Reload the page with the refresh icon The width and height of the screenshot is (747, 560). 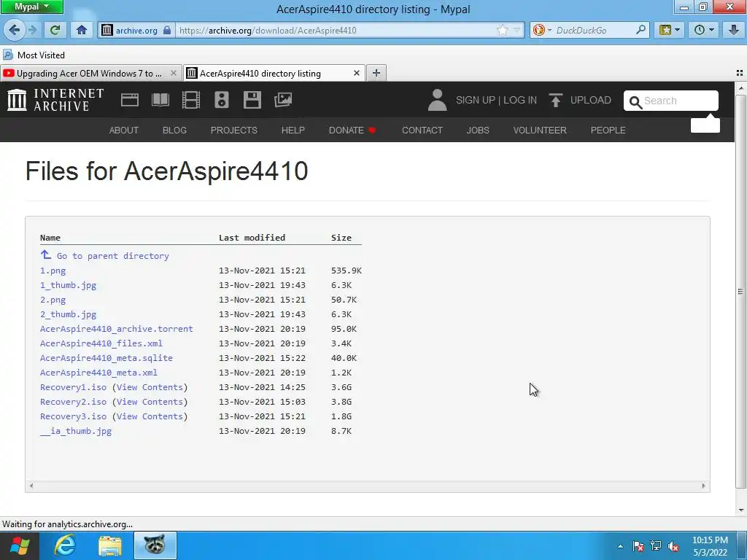pos(55,30)
